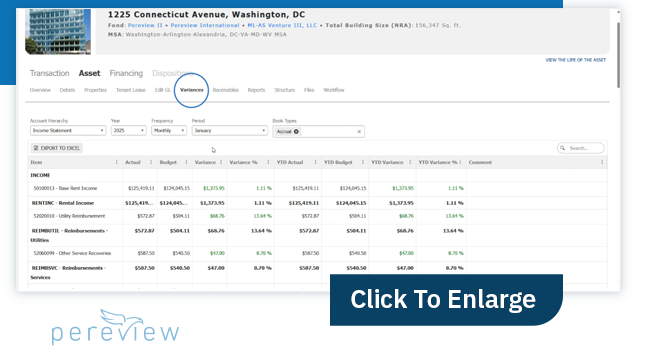647x363 pixels.
Task: Click the building photo thumbnail
Action: tap(58, 31)
